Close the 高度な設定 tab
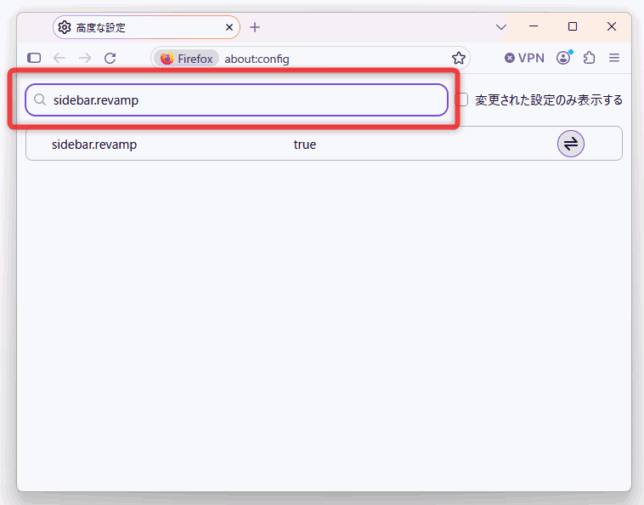The image size is (644, 505). tap(229, 28)
